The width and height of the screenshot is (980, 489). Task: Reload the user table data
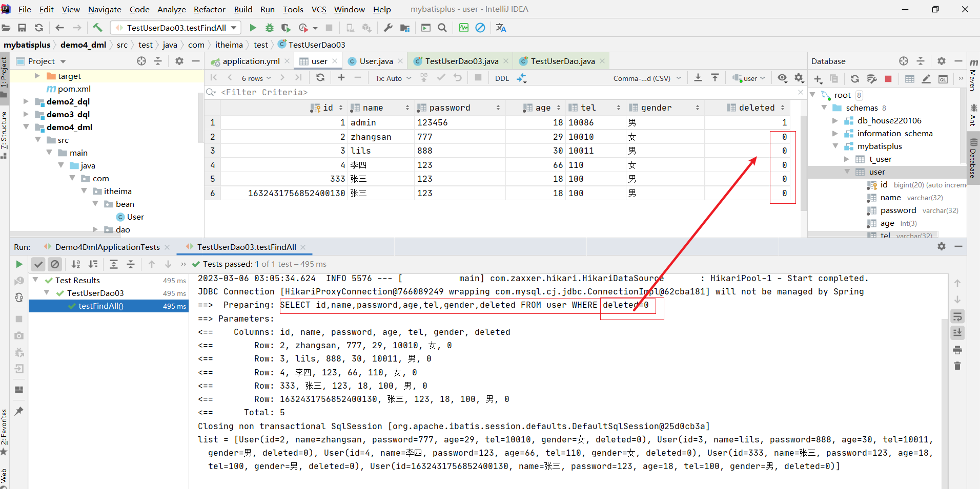320,77
